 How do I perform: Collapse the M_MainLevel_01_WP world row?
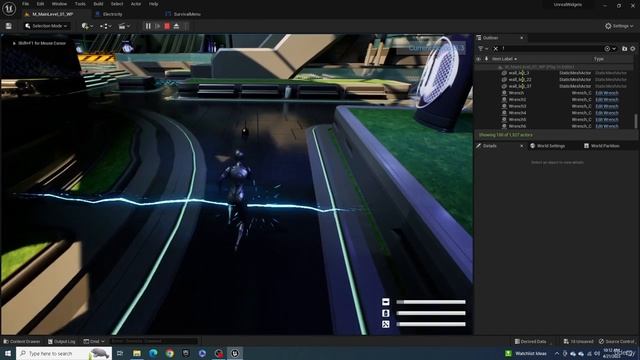pyautogui.click(x=500, y=67)
